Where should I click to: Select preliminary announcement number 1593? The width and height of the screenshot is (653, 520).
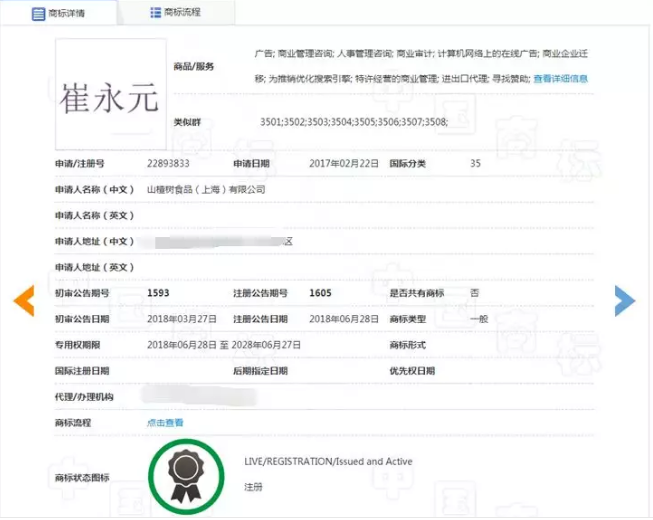pos(158,293)
